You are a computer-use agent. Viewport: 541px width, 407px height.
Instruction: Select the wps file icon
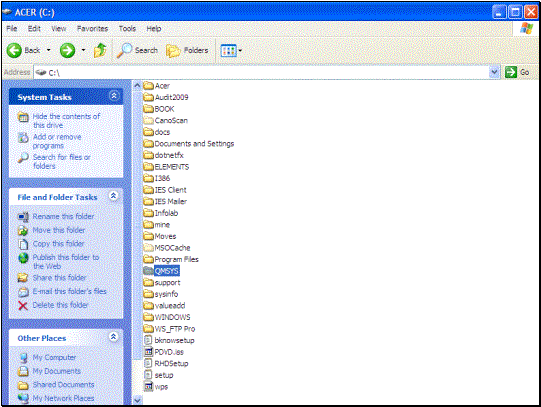pyautogui.click(x=148, y=386)
